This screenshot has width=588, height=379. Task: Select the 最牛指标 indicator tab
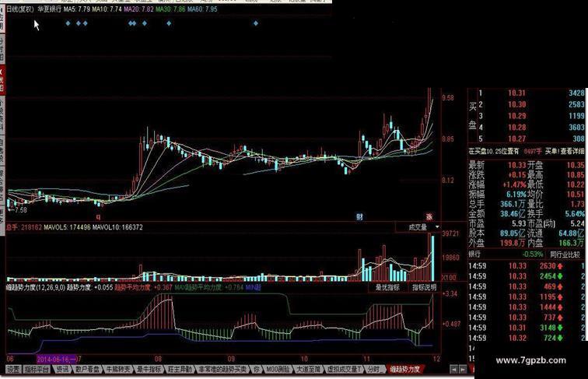149,369
